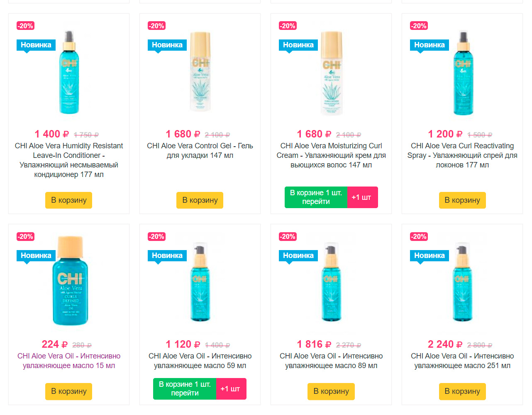Image resolution: width=532 pixels, height=415 pixels.
Task: Open Humidity Resistant Leave-In Conditioner title link
Action: click(69, 160)
